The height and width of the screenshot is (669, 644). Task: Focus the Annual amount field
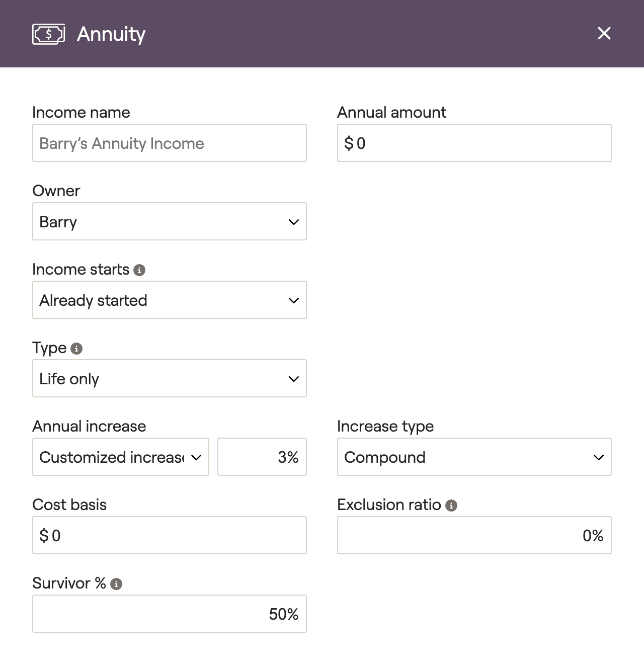point(474,143)
